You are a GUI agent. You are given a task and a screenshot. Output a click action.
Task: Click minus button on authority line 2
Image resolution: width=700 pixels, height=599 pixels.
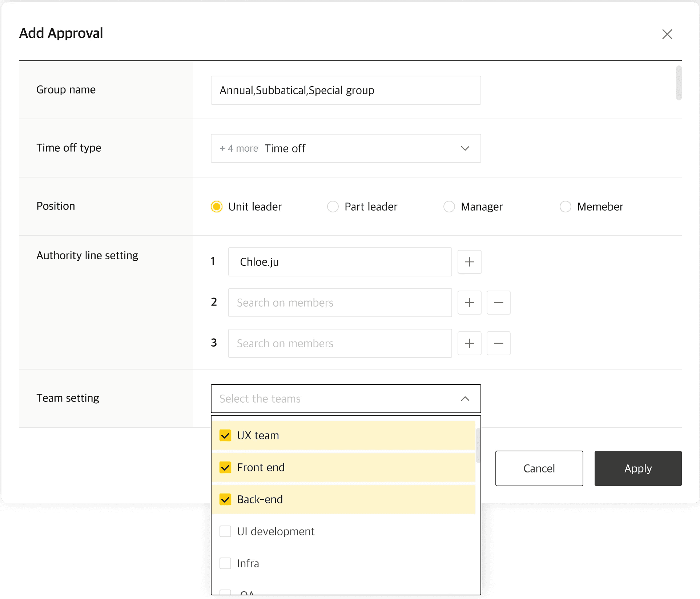click(498, 303)
